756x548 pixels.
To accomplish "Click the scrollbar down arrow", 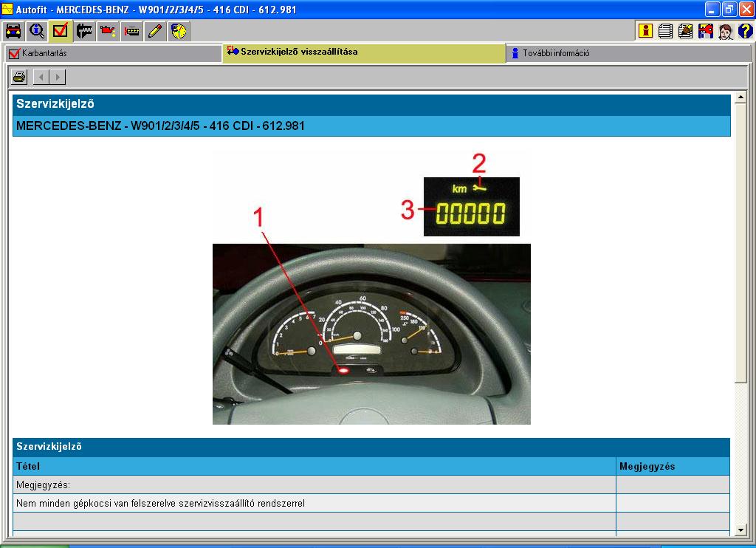I will pos(740,530).
